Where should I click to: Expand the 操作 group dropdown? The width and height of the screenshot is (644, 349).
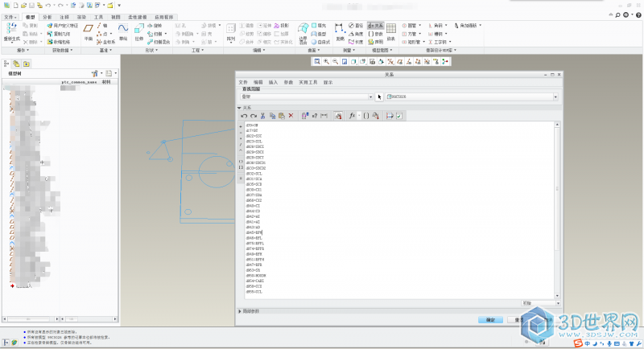23,51
